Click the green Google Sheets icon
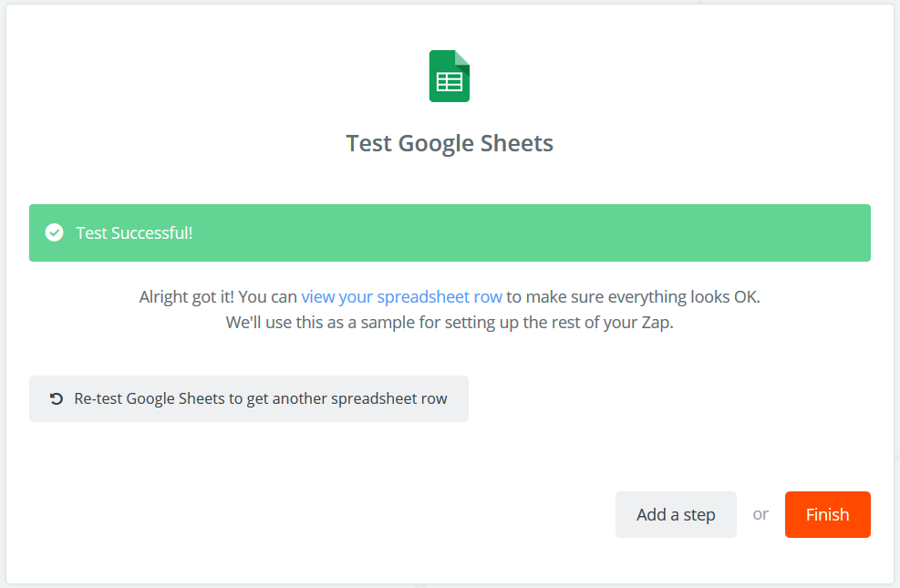 (x=450, y=77)
